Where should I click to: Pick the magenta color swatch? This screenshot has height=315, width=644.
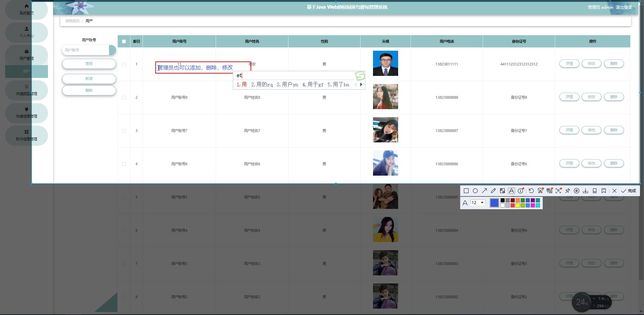[533, 206]
